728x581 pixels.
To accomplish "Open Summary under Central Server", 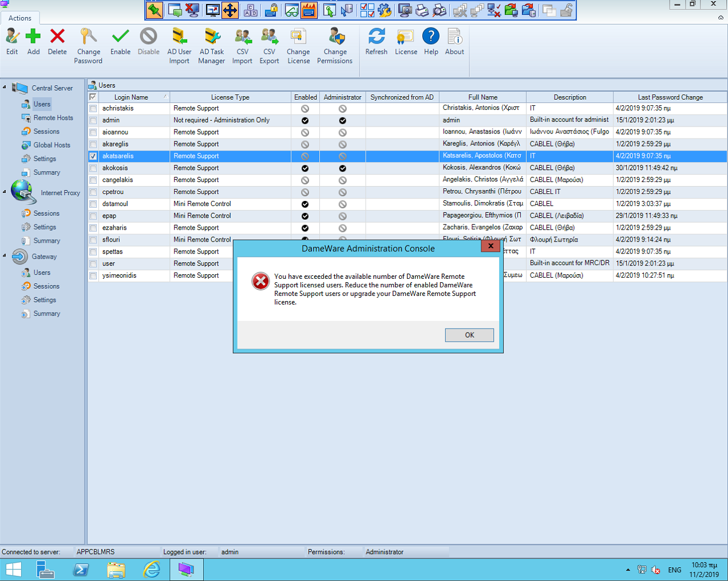I will coord(46,173).
